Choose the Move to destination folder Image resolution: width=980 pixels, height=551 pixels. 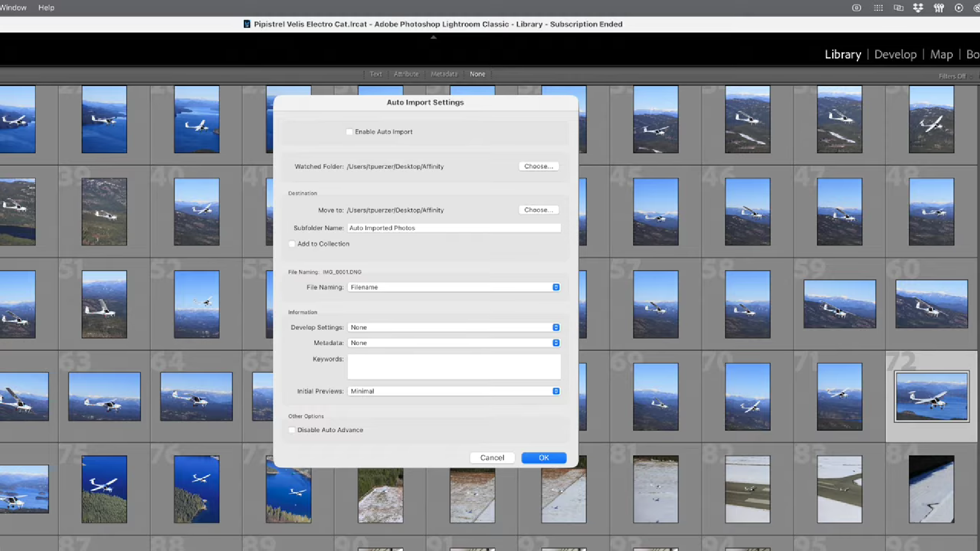[538, 210]
